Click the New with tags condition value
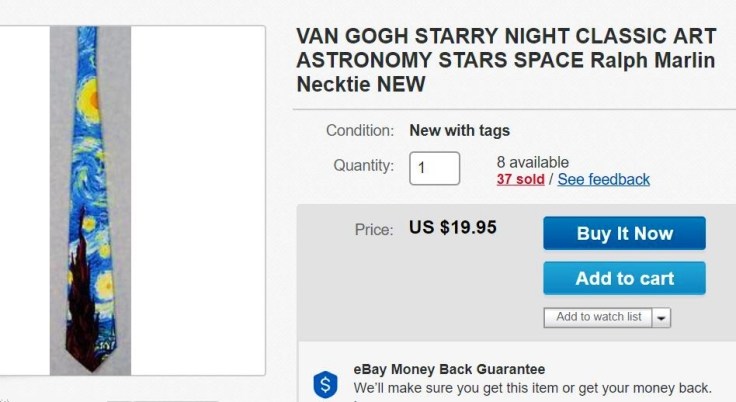Screen dimensions: 736x402 pos(460,131)
